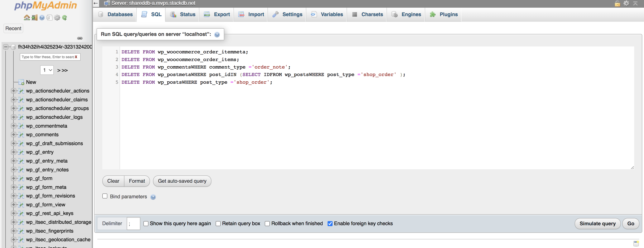Open the console icon at bottom right
Image resolution: width=644 pixels, height=248 pixels.
(x=636, y=243)
